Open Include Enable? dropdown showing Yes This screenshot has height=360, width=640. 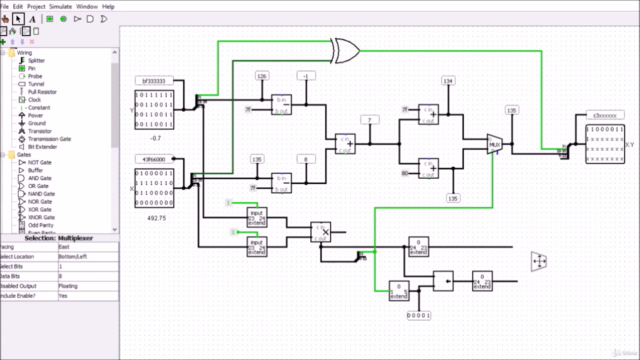click(88, 296)
